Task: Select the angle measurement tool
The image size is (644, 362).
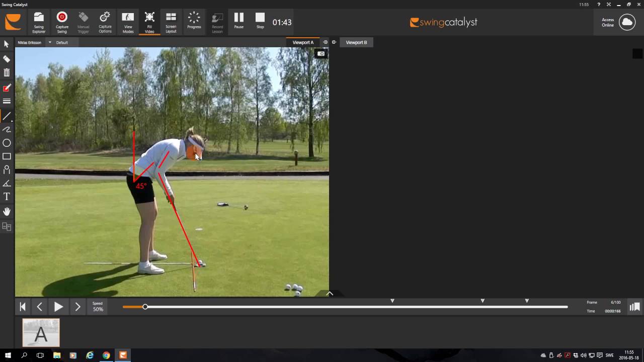Action: tap(7, 184)
